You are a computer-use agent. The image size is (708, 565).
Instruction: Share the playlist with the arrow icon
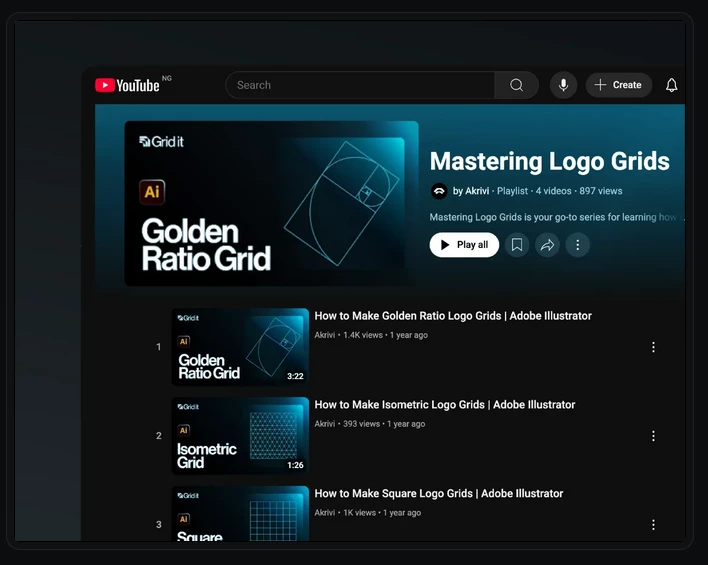[547, 245]
